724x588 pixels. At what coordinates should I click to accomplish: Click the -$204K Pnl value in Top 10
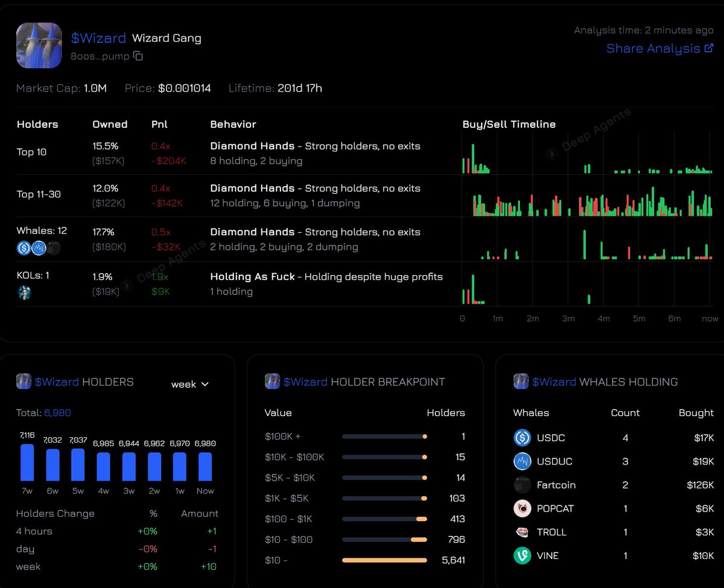pyautogui.click(x=168, y=161)
